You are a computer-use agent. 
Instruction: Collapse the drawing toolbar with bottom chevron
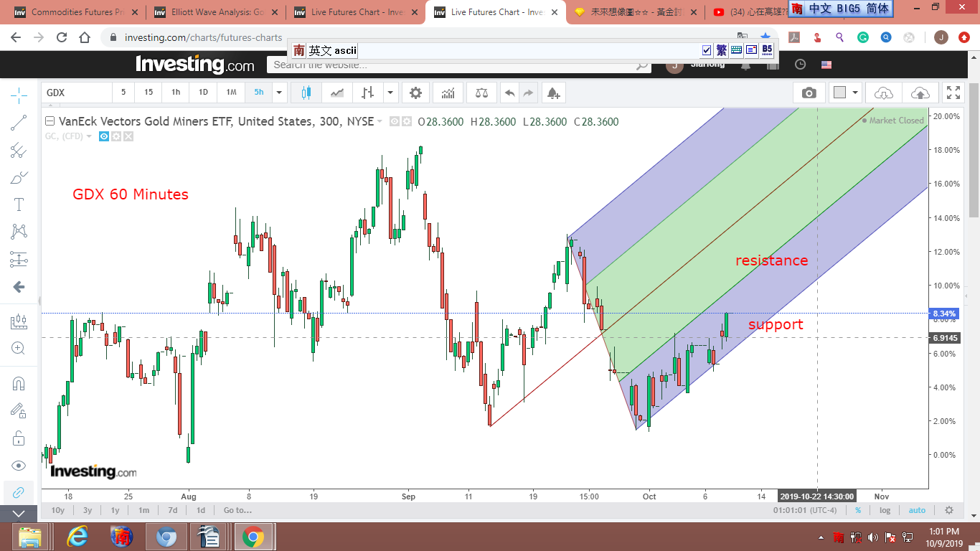19,514
